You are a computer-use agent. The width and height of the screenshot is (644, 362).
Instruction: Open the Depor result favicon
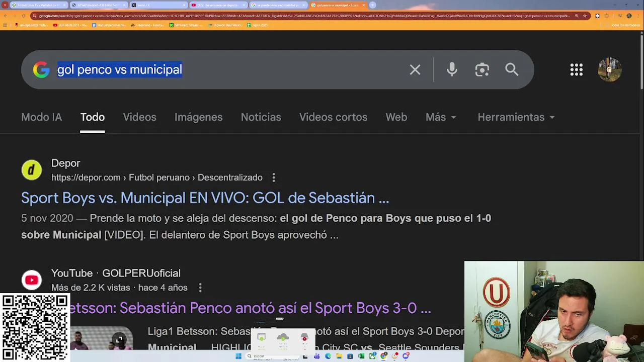click(31, 170)
